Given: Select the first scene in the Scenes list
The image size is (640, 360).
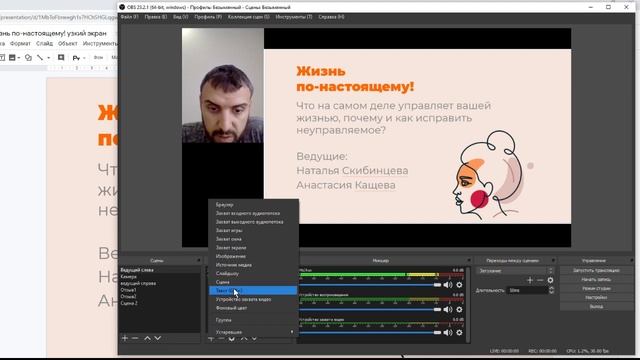Looking at the screenshot, I should 160,270.
